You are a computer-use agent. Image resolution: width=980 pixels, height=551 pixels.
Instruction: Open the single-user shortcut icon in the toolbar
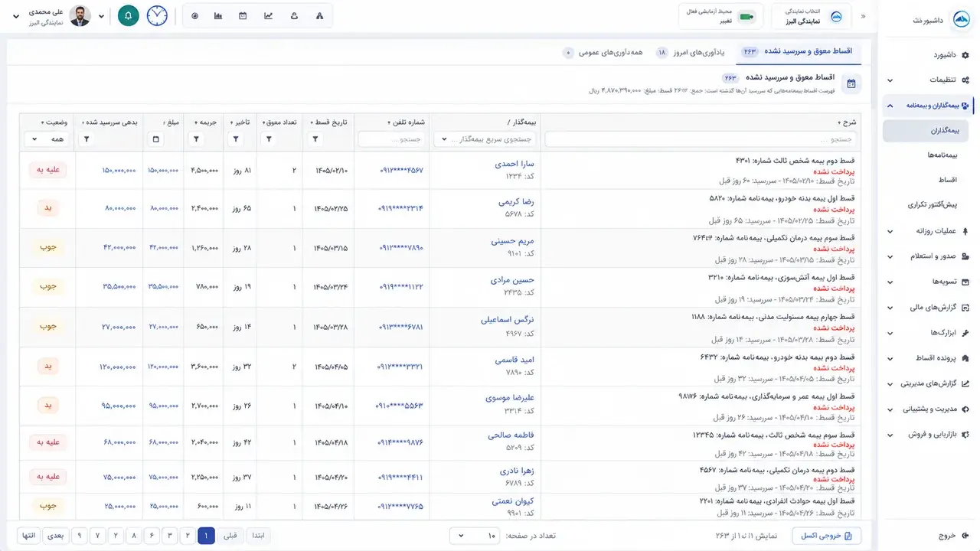coord(295,15)
